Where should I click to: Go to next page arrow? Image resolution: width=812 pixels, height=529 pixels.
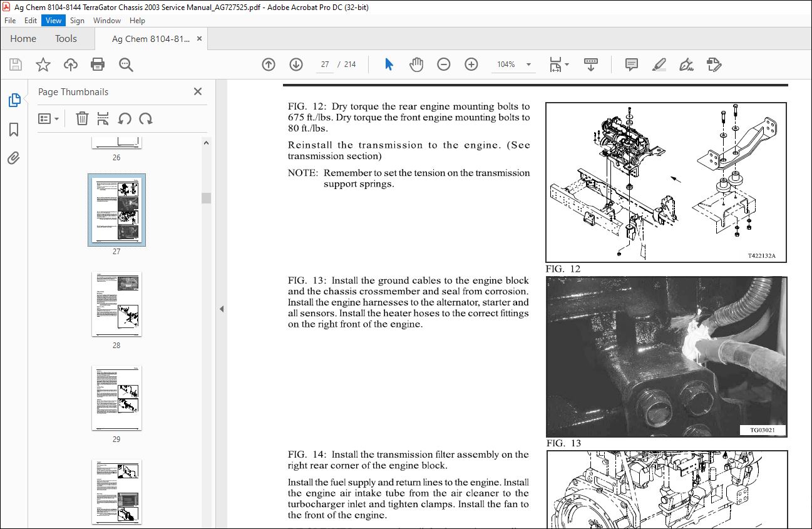click(x=296, y=64)
